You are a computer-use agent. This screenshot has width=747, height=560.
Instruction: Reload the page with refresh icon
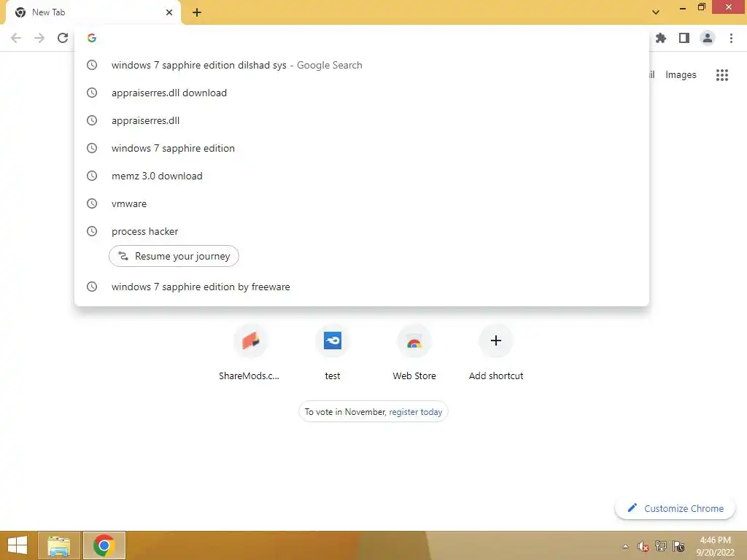click(x=63, y=38)
